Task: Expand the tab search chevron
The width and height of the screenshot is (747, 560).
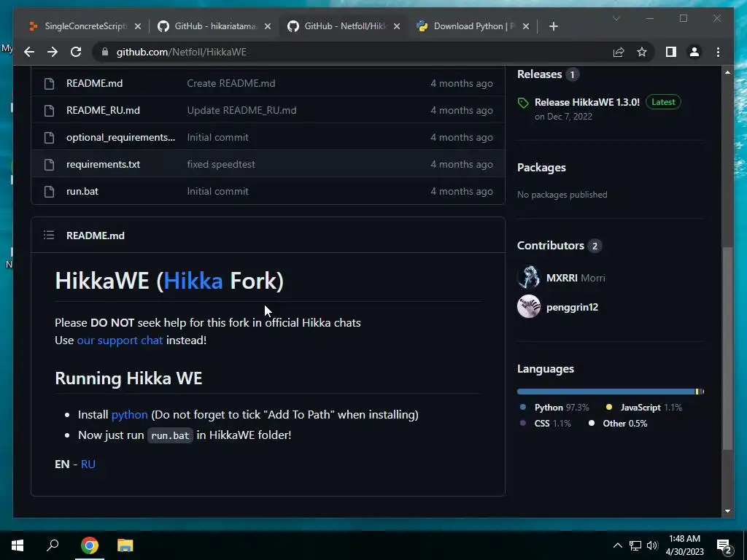Action: click(x=616, y=18)
